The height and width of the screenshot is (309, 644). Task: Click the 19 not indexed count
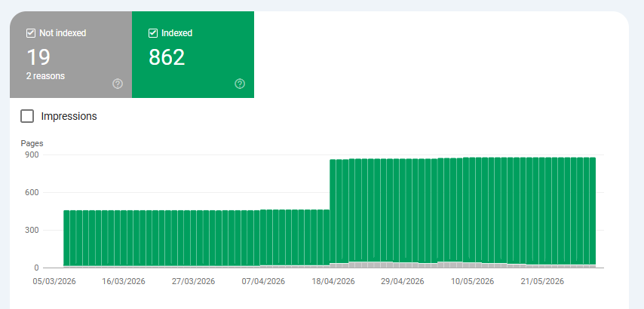click(38, 57)
